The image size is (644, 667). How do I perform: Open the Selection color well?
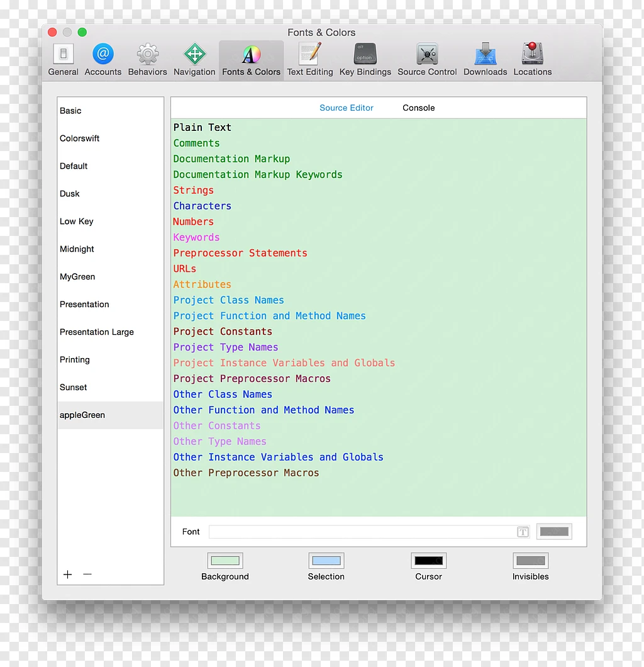point(326,561)
